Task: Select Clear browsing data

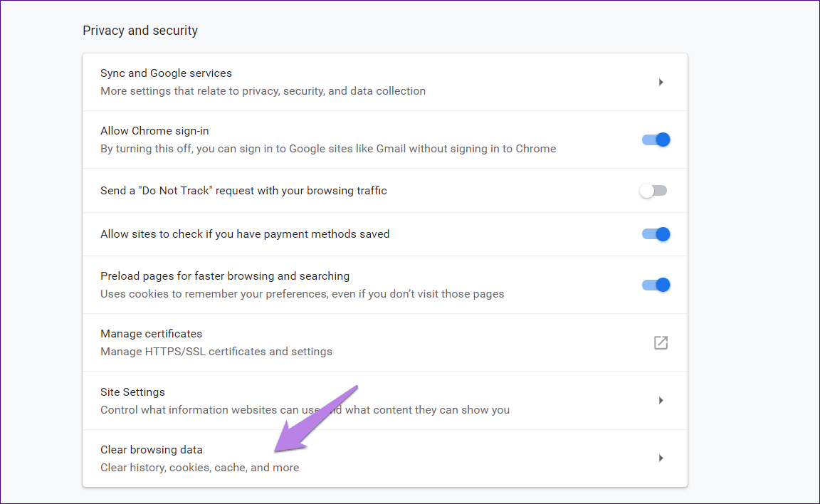Action: [x=385, y=458]
